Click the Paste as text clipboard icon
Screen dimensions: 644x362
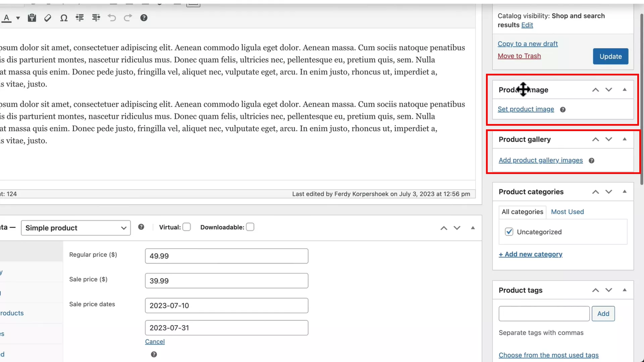(32, 18)
